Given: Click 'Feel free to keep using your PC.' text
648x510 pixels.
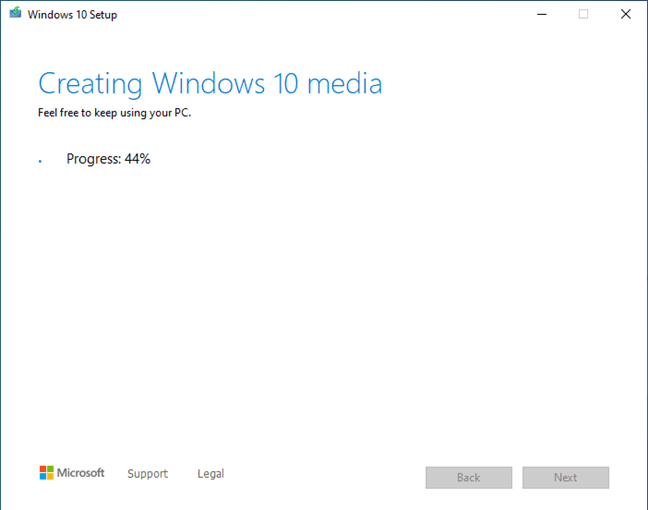Looking at the screenshot, I should (114, 113).
